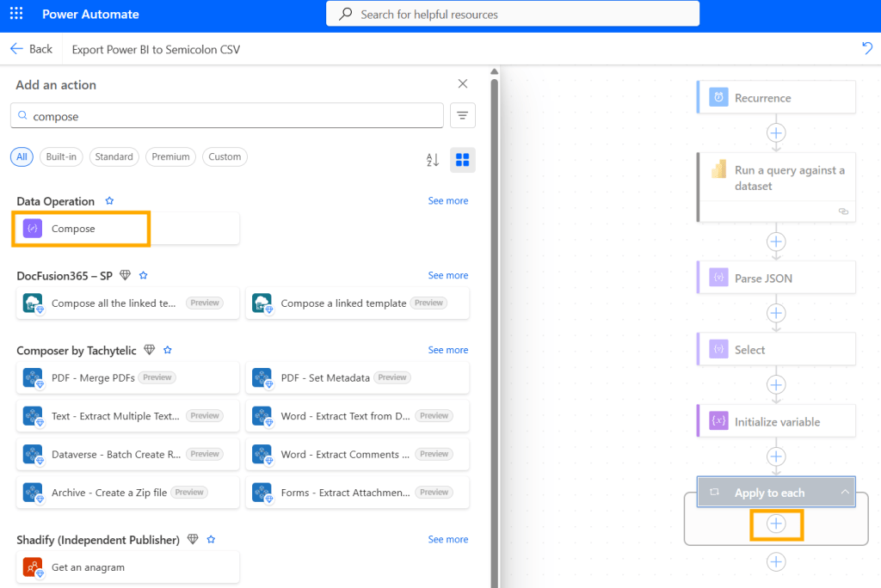Filter connectors by Built-in

pos(61,156)
